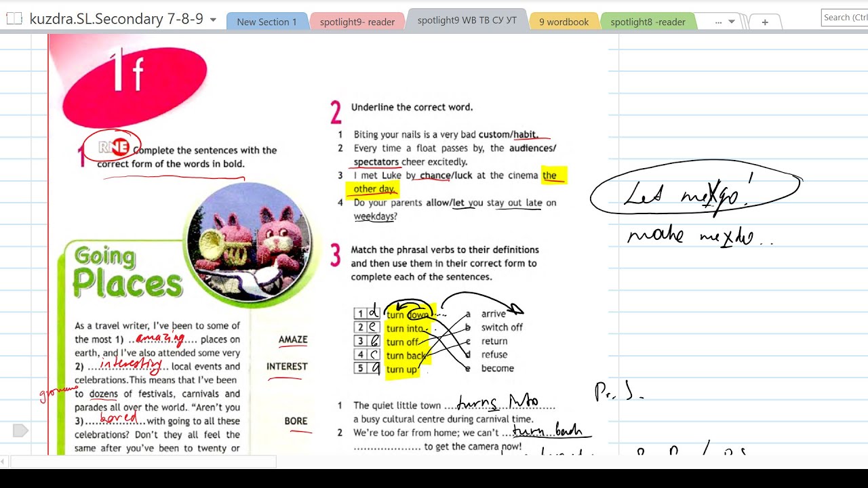Click the highlighted 'turn off' phrasal verb
The image size is (868, 488).
(402, 342)
